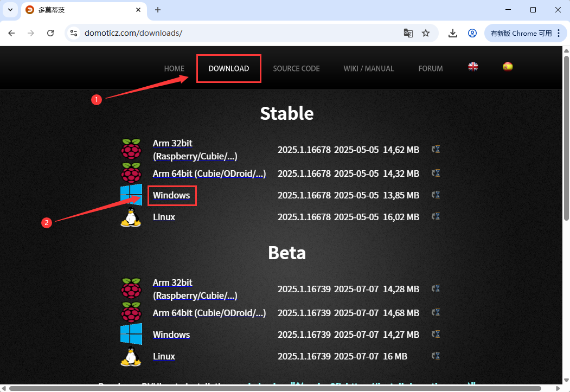
Task: Expand the tab search dropdown
Action: pyautogui.click(x=10, y=10)
